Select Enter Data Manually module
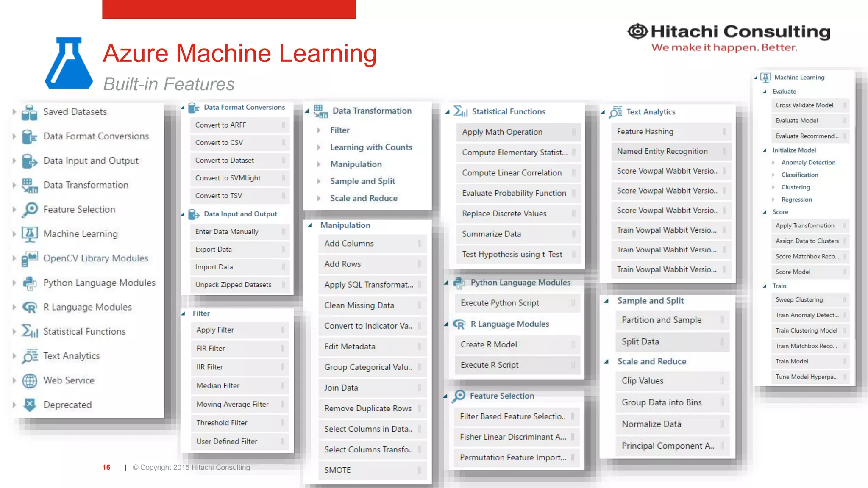868x488 pixels. click(239, 232)
